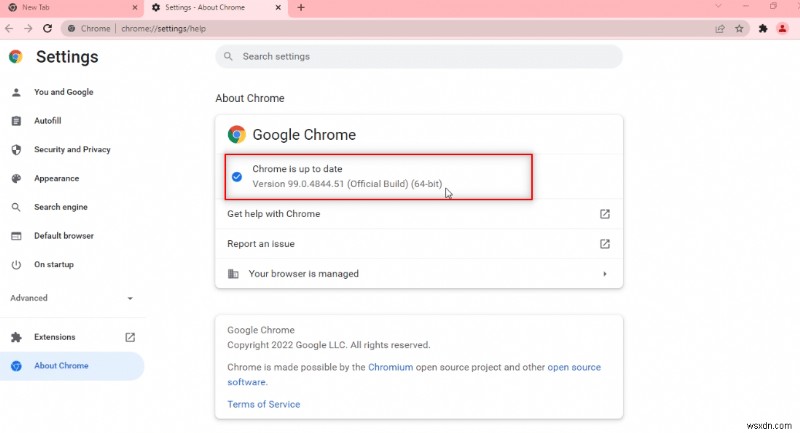
Task: Click Report an issue external link icon
Action: click(x=604, y=244)
